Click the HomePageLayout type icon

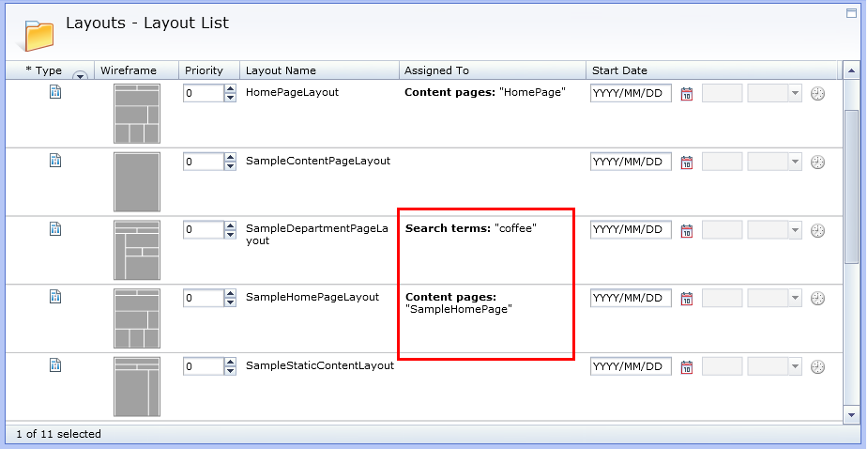(x=54, y=92)
